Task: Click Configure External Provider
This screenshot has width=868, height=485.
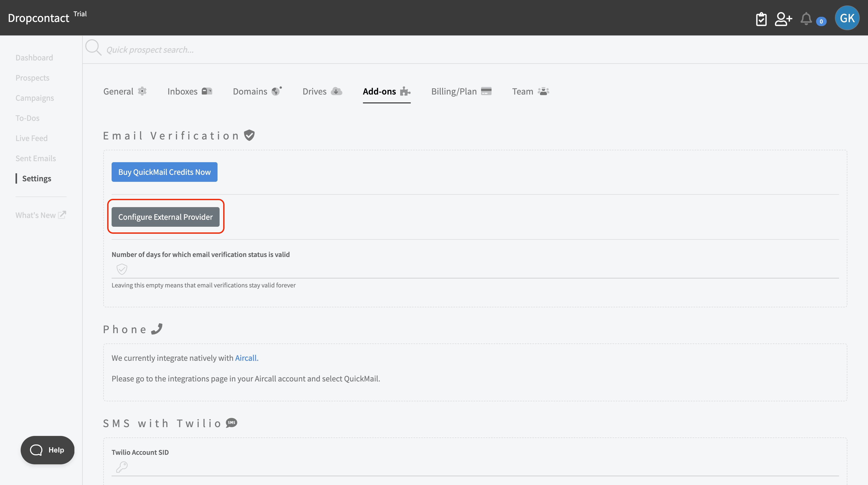Action: (165, 217)
